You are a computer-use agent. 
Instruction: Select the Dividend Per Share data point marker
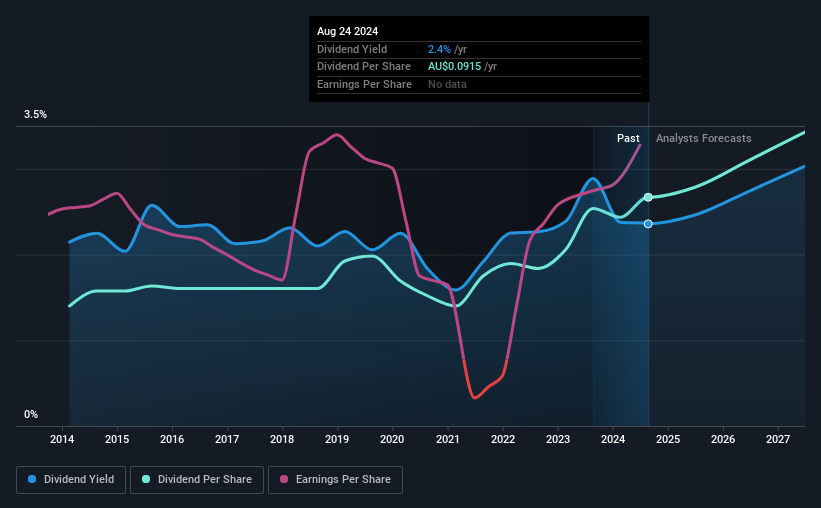click(x=648, y=197)
